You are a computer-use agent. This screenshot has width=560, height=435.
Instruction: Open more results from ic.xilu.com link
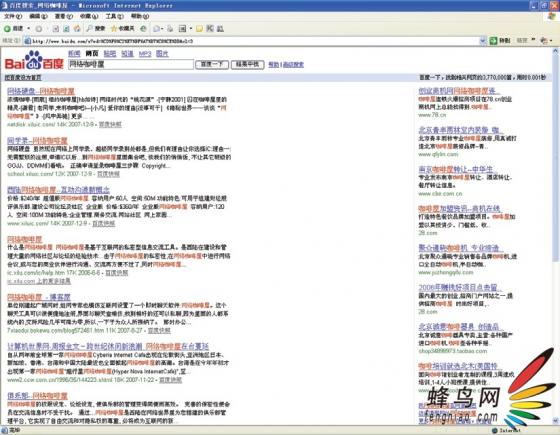(x=39, y=281)
